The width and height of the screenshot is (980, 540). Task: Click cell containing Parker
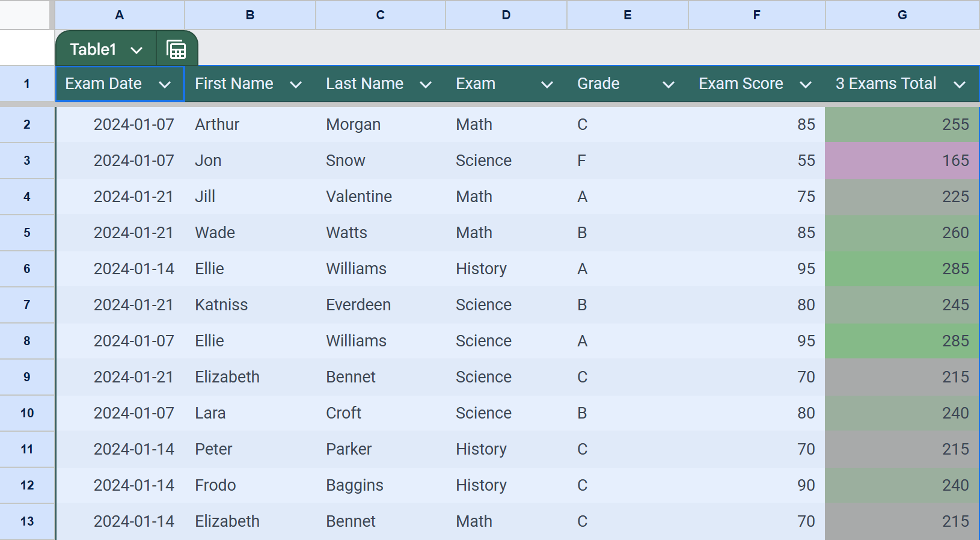point(381,449)
